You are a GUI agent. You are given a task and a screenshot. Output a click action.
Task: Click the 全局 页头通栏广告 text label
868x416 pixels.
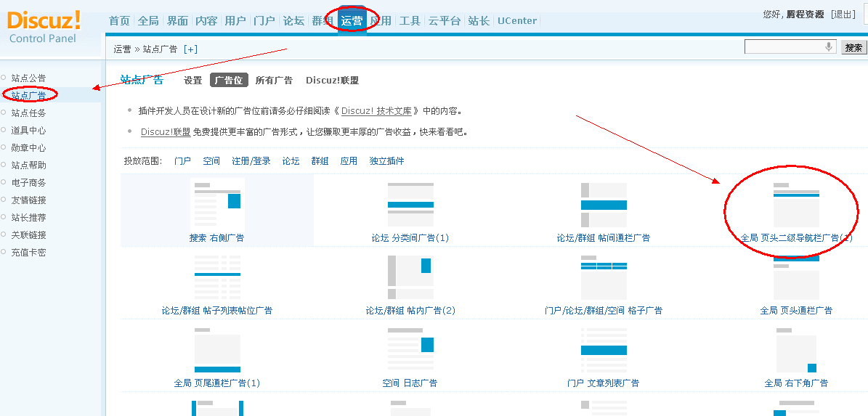796,310
